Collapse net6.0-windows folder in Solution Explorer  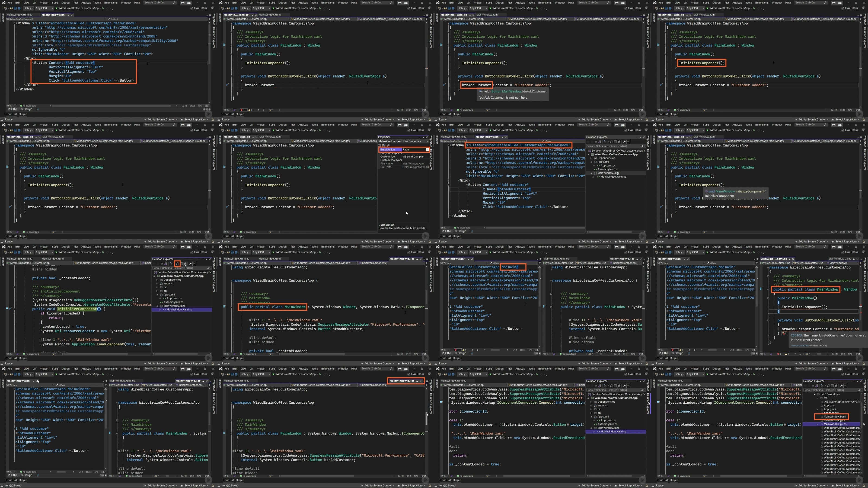pos(814,395)
